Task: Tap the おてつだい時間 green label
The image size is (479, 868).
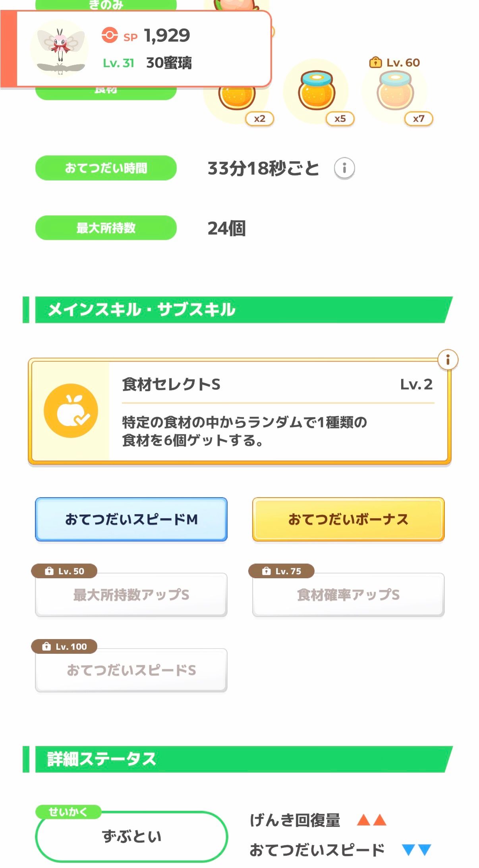Action: pos(106,168)
